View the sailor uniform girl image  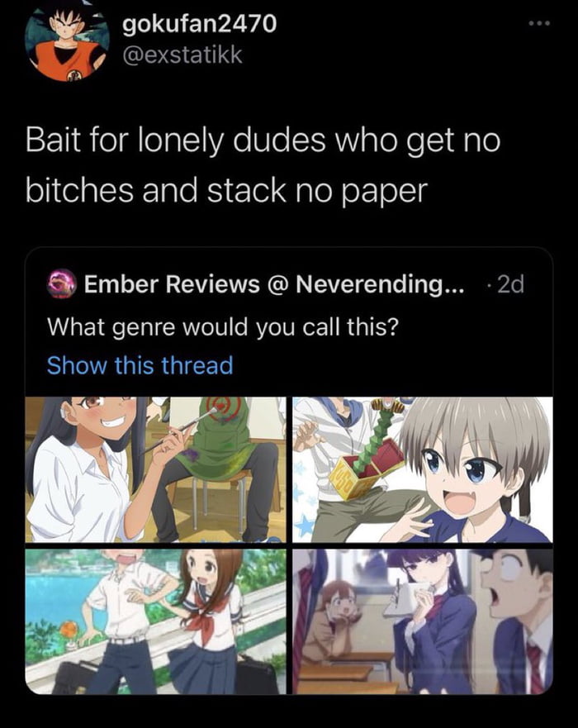point(155,621)
